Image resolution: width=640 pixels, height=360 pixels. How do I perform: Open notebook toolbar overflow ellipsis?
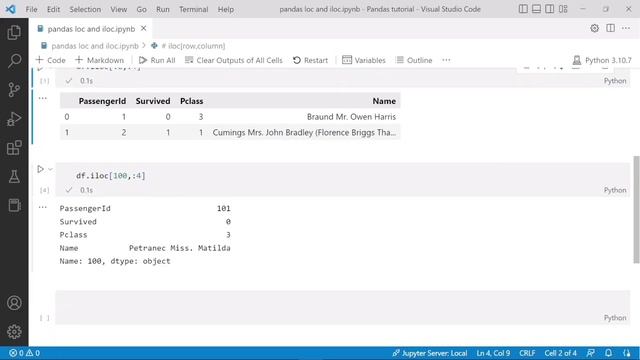(446, 60)
